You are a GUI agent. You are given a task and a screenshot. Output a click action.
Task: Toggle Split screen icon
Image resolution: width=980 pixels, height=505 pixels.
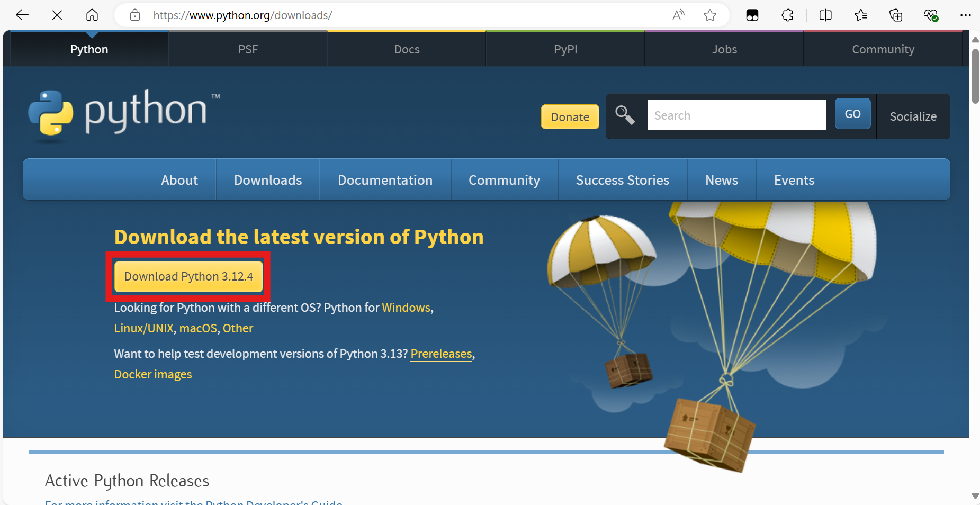point(825,15)
